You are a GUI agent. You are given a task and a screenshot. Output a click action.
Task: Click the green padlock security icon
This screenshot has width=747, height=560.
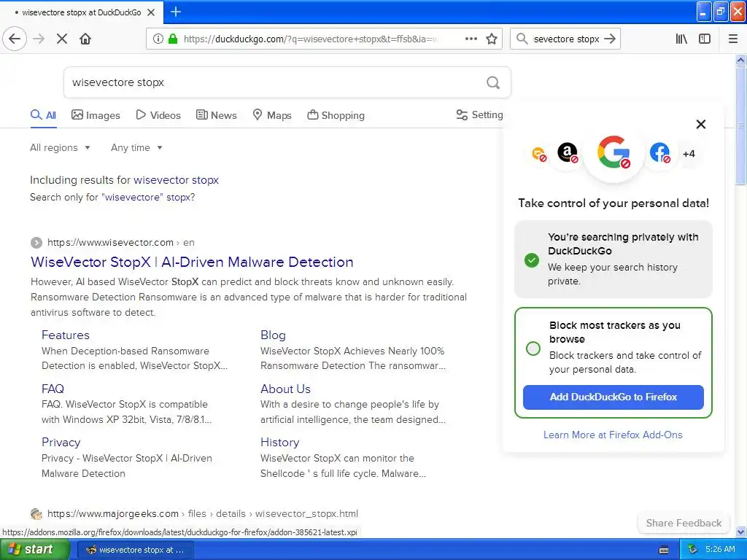pos(173,39)
